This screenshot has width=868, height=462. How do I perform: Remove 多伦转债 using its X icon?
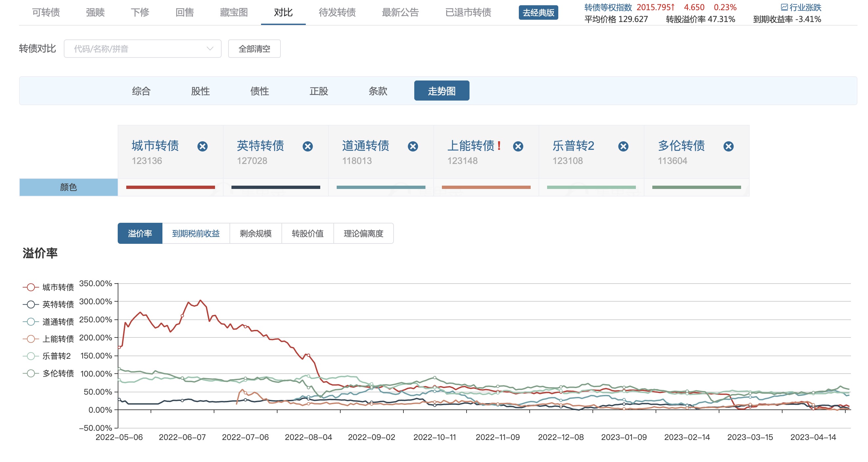click(728, 147)
